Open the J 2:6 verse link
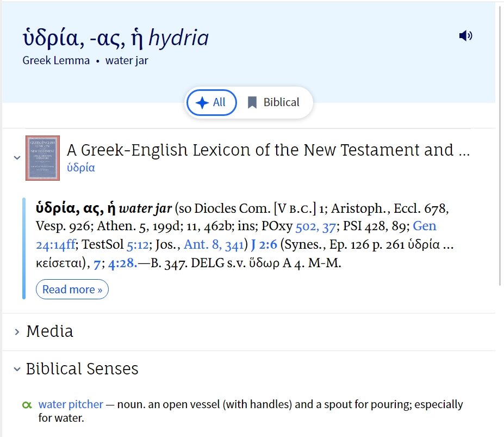The height and width of the screenshot is (437, 504). click(264, 245)
